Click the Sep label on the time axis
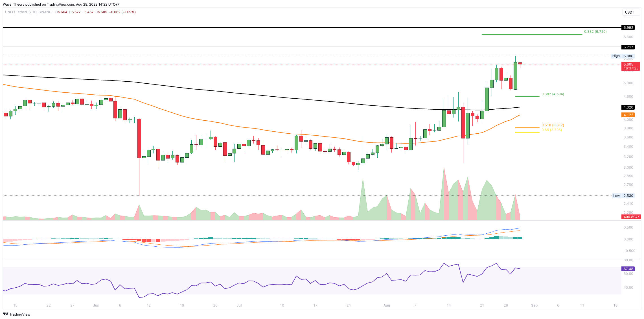The width and height of the screenshot is (644, 319). 534,305
